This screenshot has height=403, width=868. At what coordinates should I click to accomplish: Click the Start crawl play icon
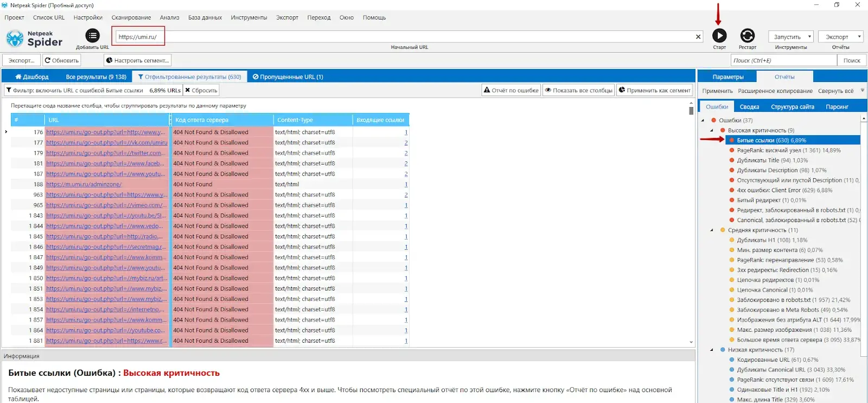click(x=719, y=36)
